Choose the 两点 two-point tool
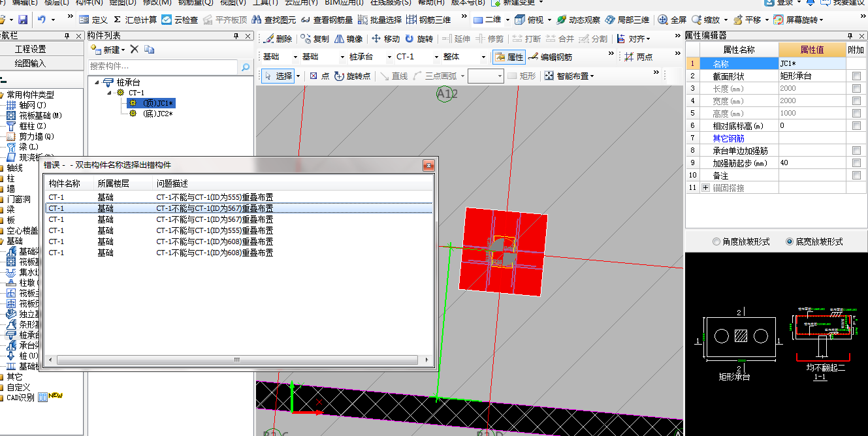 pos(638,57)
